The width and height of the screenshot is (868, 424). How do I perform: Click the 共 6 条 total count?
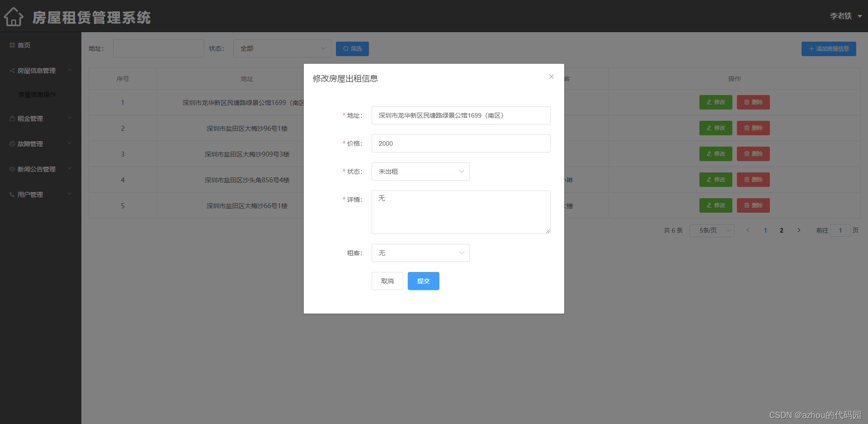point(673,230)
